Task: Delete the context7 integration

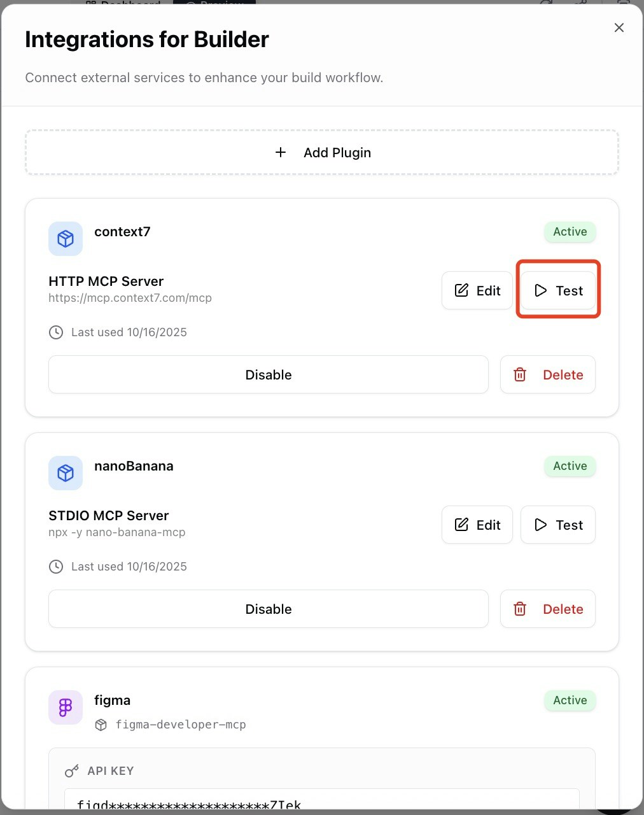Action: pyautogui.click(x=547, y=374)
